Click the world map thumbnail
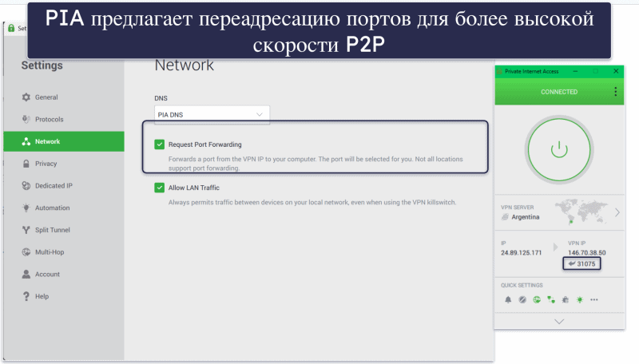This screenshot has height=364, width=639. click(582, 212)
